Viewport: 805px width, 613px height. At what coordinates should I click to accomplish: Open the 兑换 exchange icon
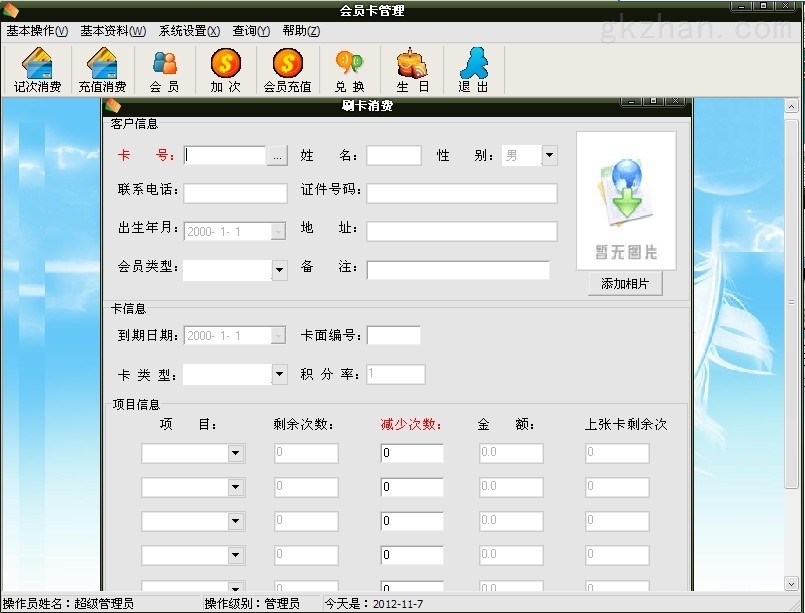click(350, 70)
